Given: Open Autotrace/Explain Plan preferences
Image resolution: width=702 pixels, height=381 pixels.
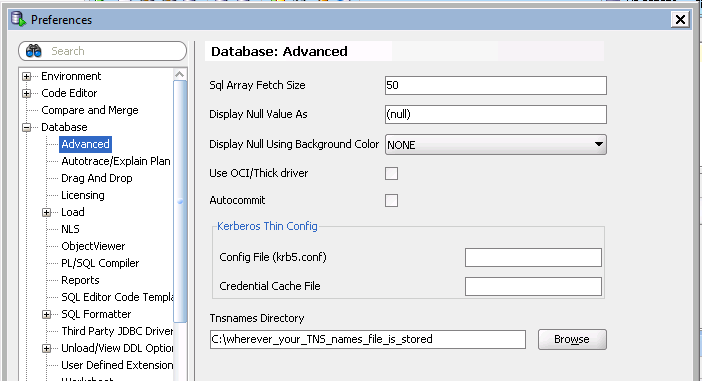Looking at the screenshot, I should tap(116, 161).
